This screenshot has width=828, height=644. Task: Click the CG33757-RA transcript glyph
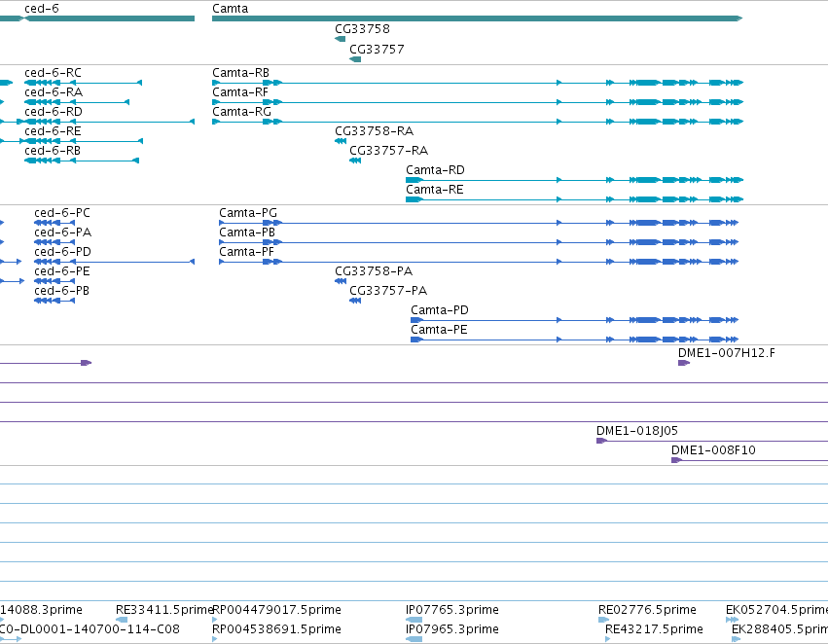(x=355, y=161)
